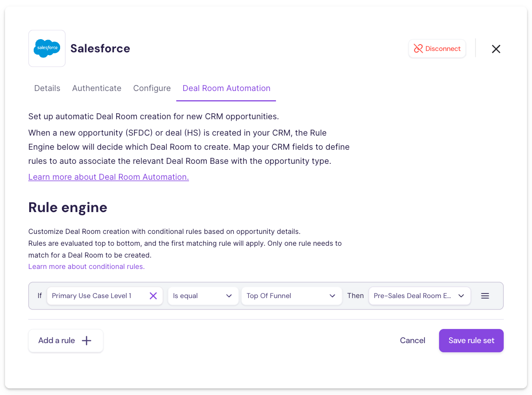Screen dimensions: 532x395
Task: Click the Cancel button
Action: click(x=413, y=340)
